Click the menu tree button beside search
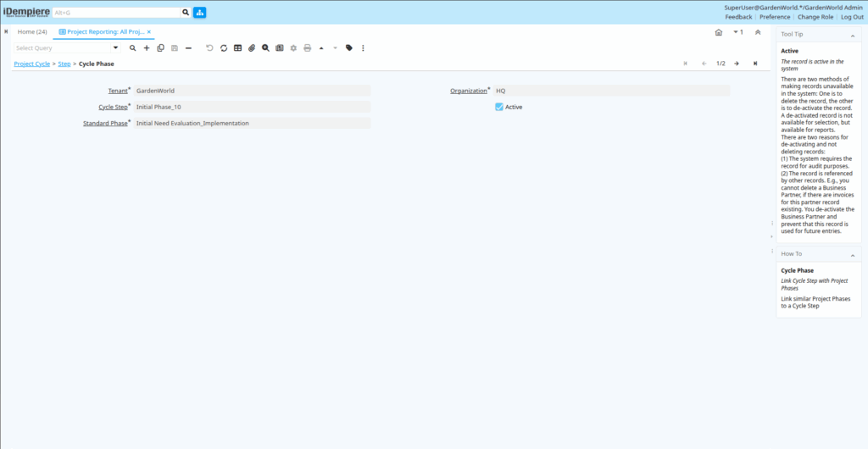This screenshot has height=449, width=868. 199,12
